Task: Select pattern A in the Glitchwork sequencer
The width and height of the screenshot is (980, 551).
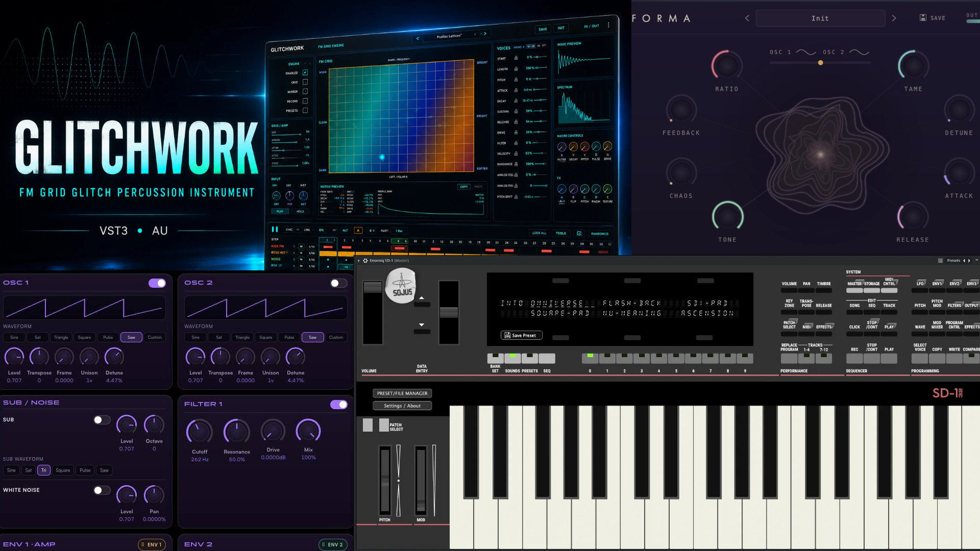Action: point(358,231)
